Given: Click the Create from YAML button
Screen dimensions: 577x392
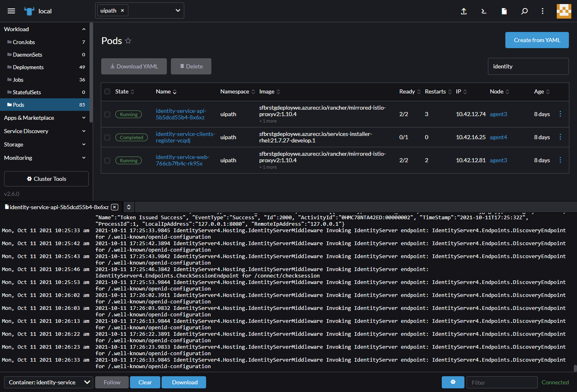Looking at the screenshot, I should pos(537,40).
